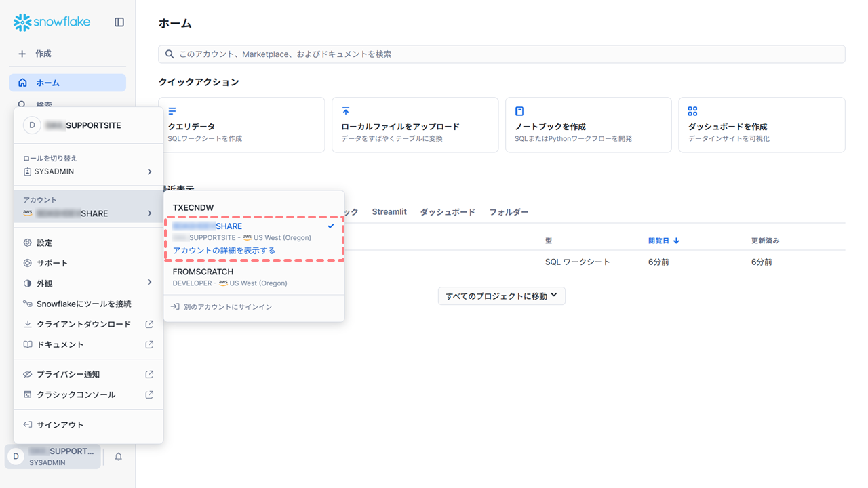This screenshot has height=488, width=868.
Task: Select the TXECNDW organization header
Action: pyautogui.click(x=193, y=207)
